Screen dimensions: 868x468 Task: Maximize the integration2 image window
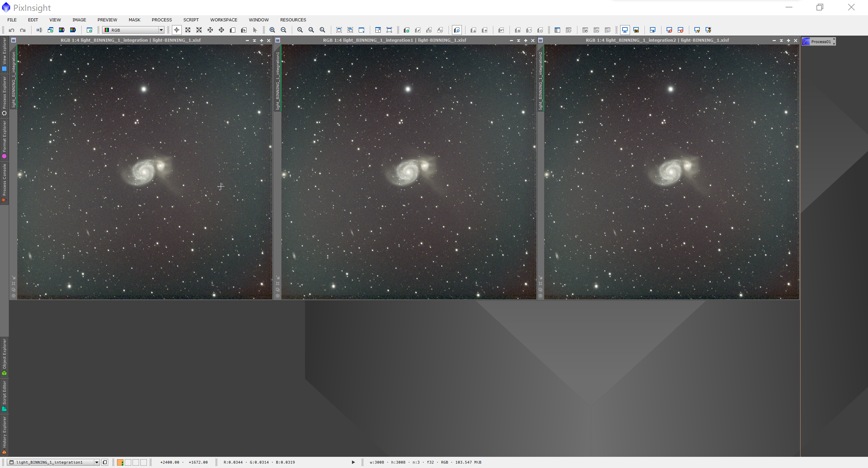(x=788, y=40)
